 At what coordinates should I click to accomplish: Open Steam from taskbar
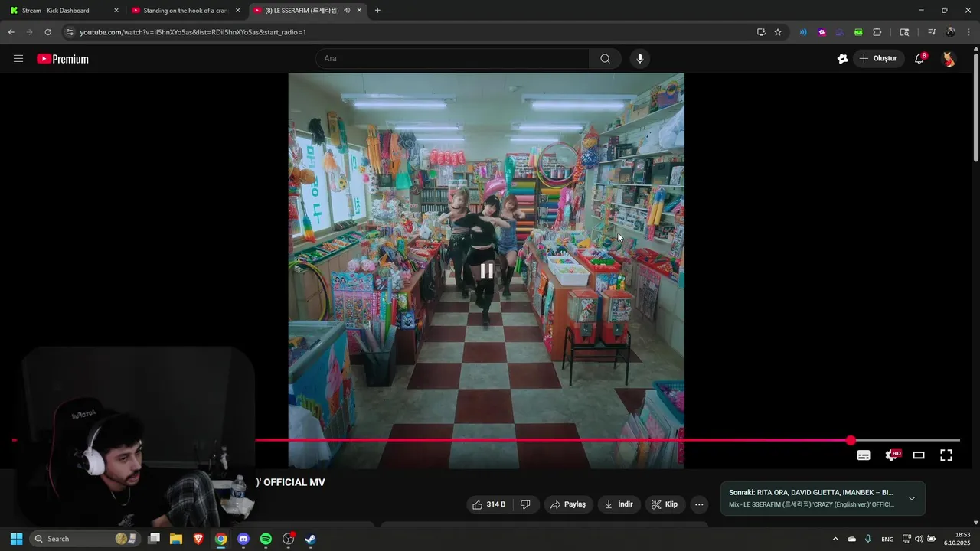[310, 539]
